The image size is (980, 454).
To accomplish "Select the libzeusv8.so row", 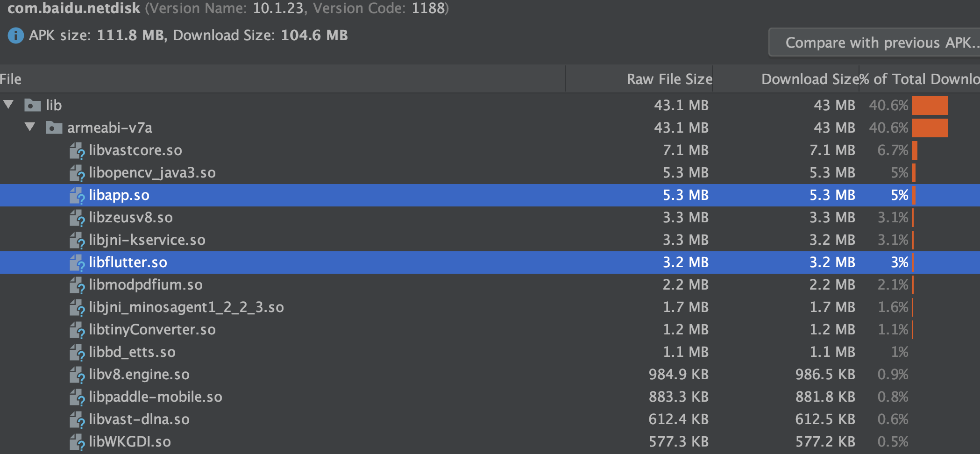I will pos(490,218).
